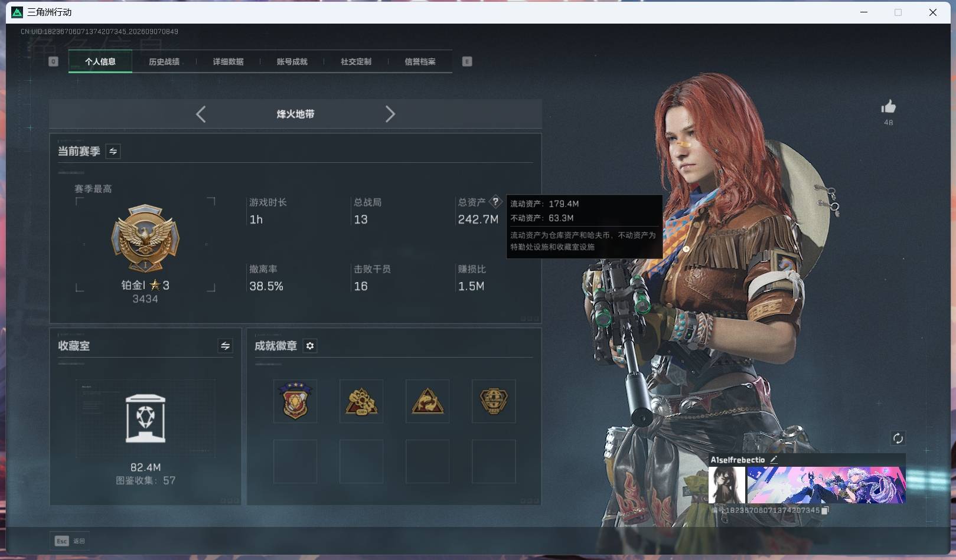Select the 账号成就 tab
956x560 pixels.
click(292, 61)
